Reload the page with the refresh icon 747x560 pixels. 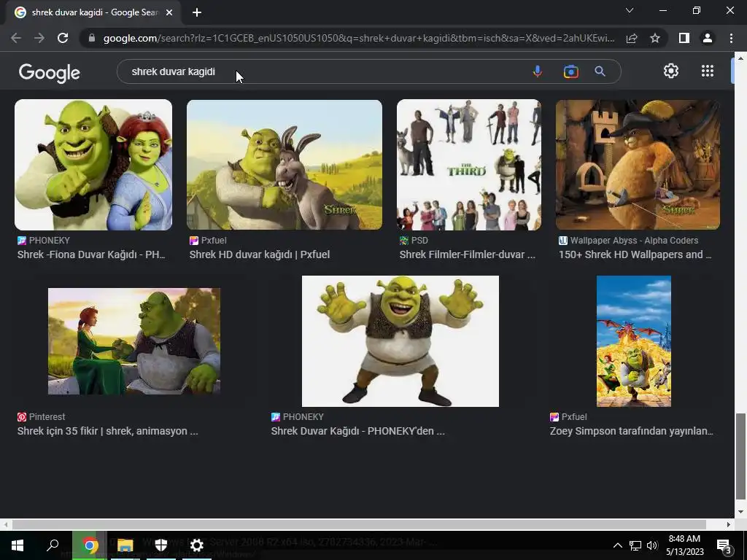[x=63, y=38]
